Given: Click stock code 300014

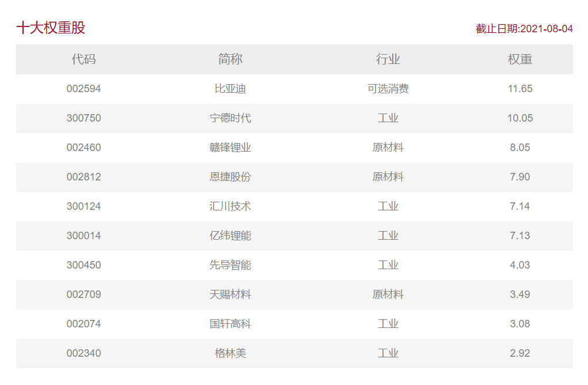Looking at the screenshot, I should [84, 236].
